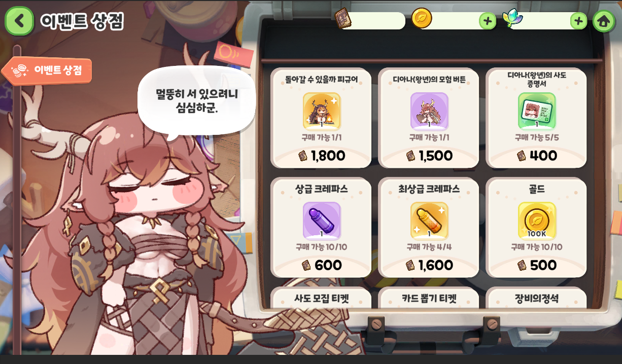Select the 디아나(왕년)의 모험 버튼 item icon
622x364 pixels.
(429, 111)
